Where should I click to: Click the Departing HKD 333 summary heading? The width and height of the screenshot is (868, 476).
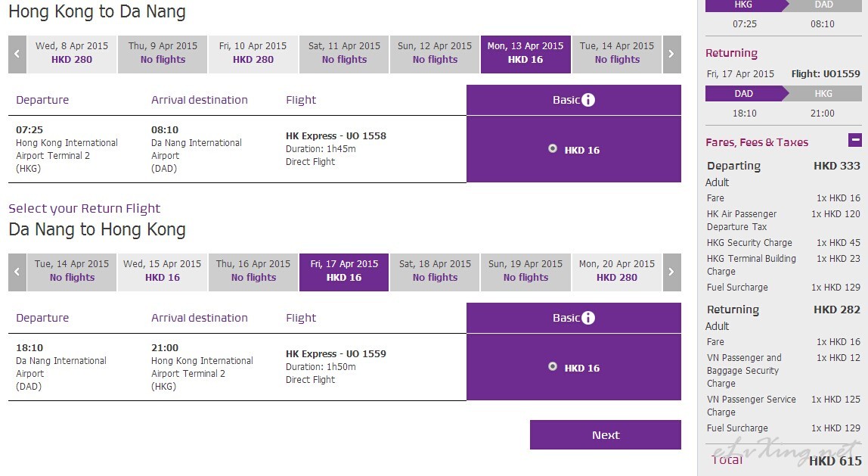(x=783, y=166)
